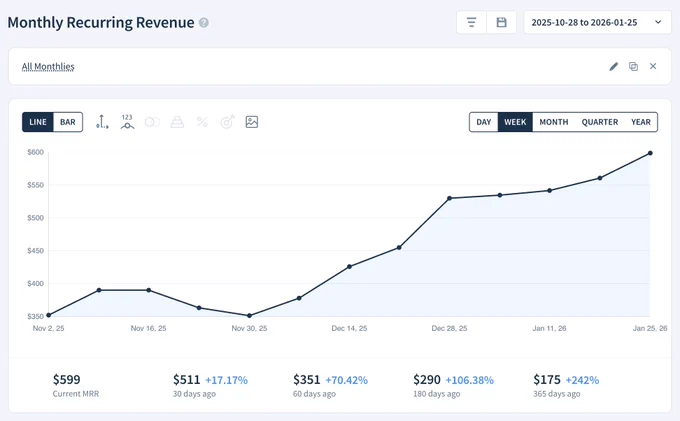Click the help icon beside Monthly Recurring Revenue

coord(204,23)
